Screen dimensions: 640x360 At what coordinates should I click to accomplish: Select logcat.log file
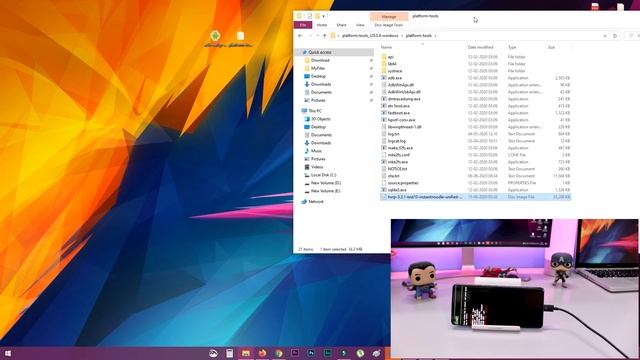(x=396, y=141)
